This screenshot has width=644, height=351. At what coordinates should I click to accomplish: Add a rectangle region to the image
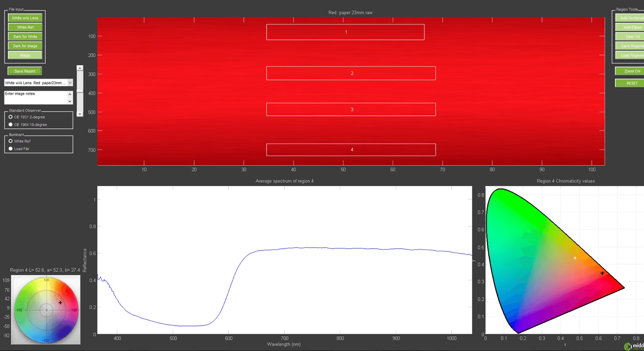pos(631,17)
